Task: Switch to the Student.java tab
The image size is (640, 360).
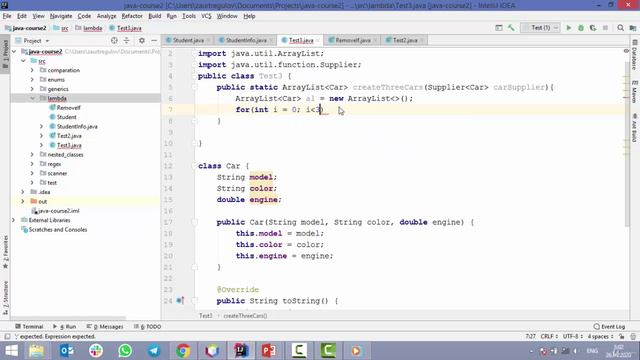Action: click(188, 40)
